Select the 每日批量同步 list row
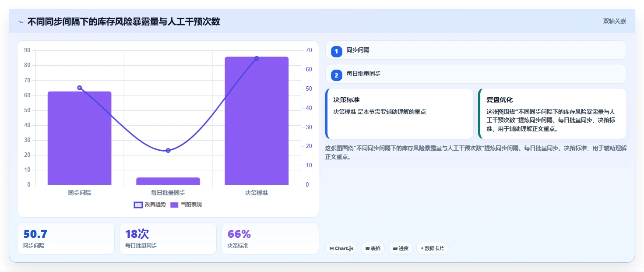Screen dimensions: 644x272 [x=476, y=74]
